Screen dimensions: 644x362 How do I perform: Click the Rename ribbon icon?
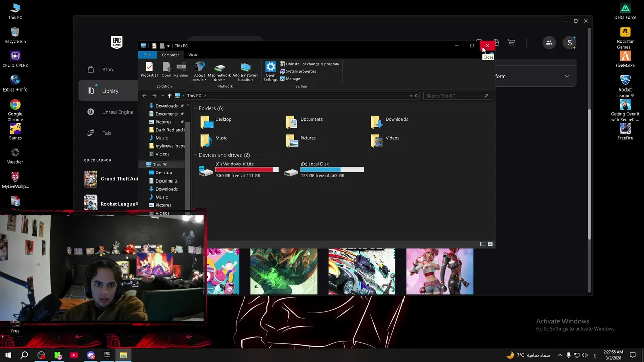181,70
